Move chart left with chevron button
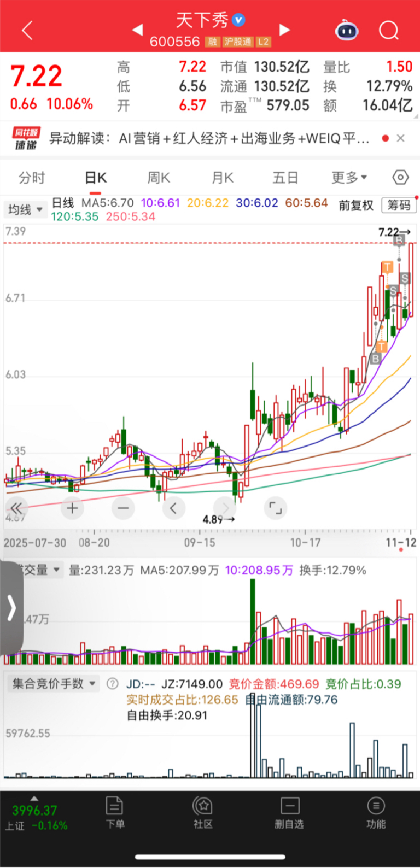This screenshot has height=868, width=420. point(173,508)
